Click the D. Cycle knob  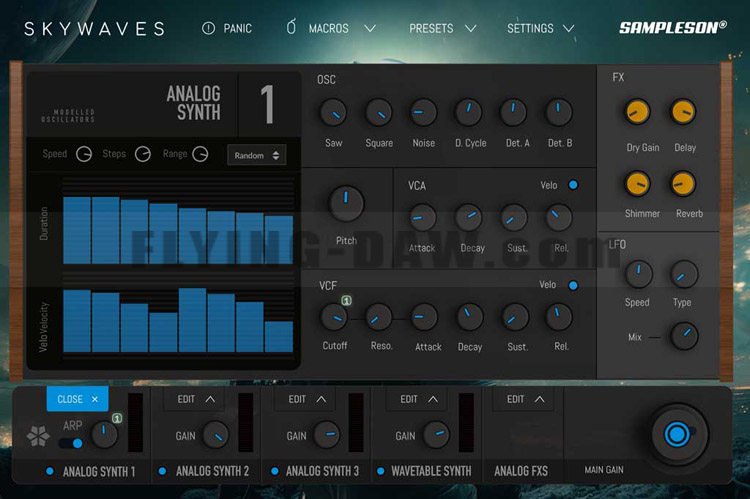coord(469,113)
